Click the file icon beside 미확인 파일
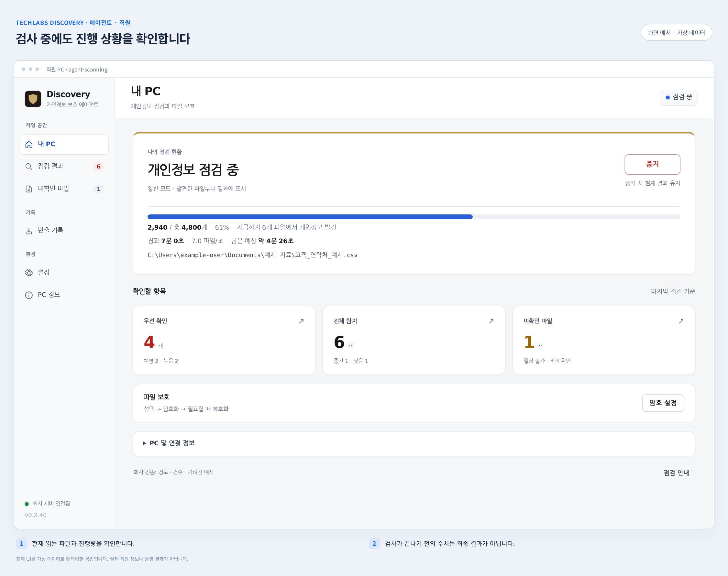The image size is (728, 576). tap(29, 189)
